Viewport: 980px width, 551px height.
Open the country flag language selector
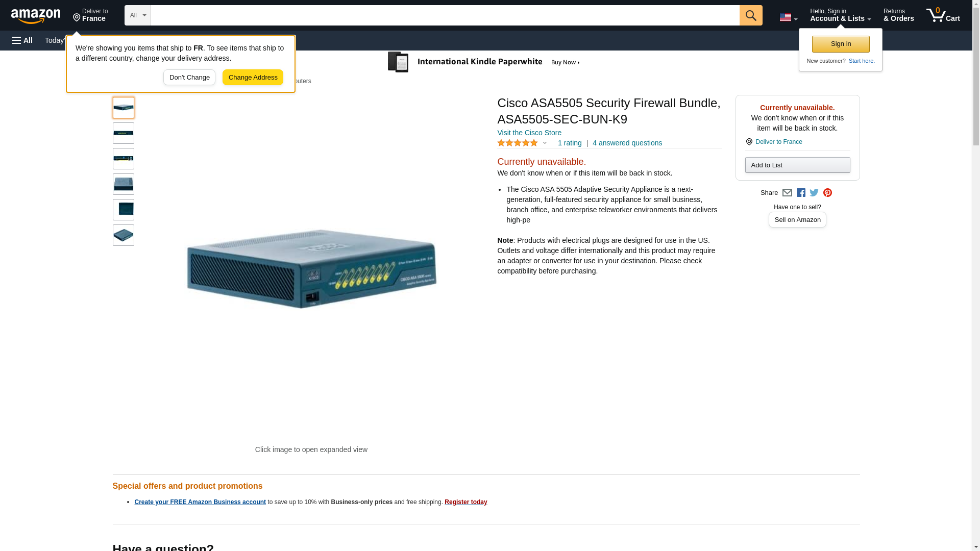point(788,17)
